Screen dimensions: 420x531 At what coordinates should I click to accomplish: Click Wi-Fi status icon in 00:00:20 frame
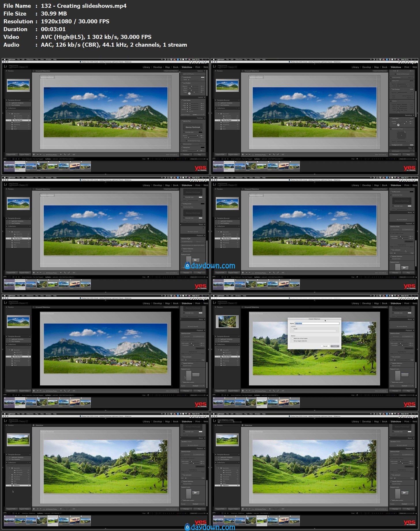point(186,60)
